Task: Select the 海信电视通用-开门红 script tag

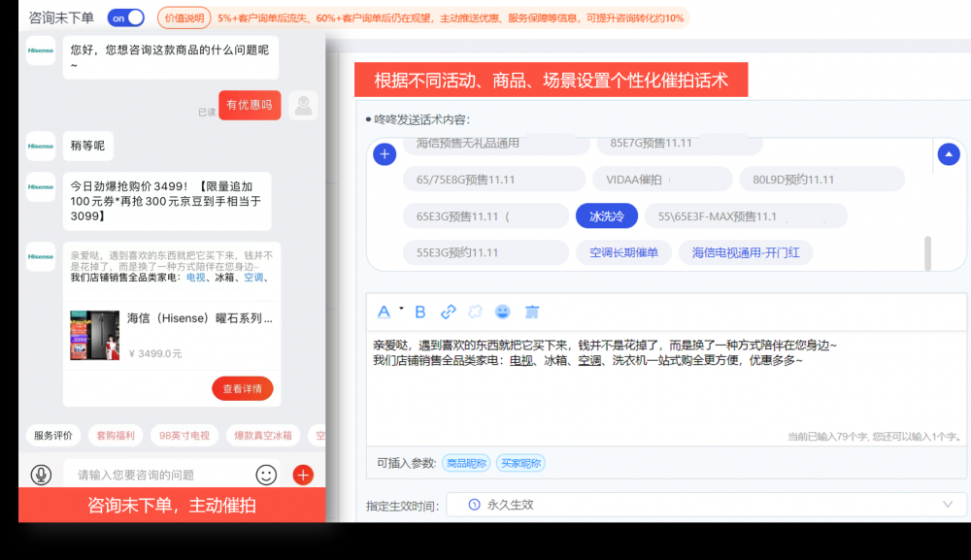Action: click(x=746, y=252)
